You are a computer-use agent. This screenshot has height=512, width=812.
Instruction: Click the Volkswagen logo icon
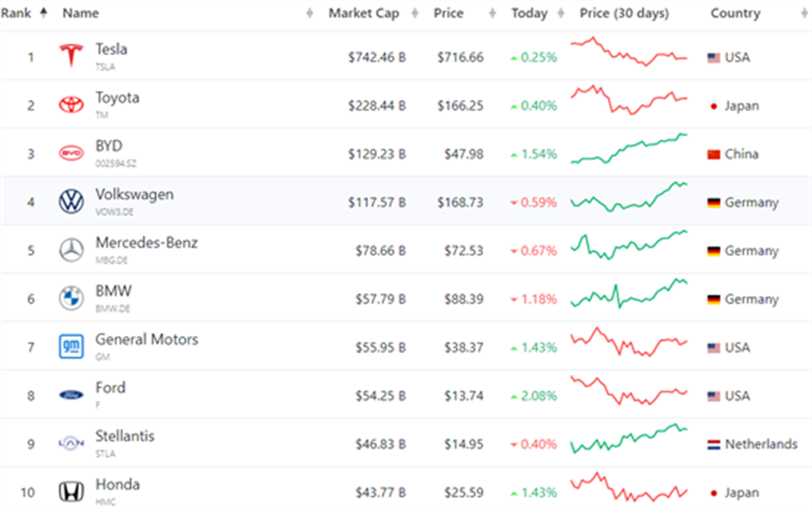click(x=71, y=201)
